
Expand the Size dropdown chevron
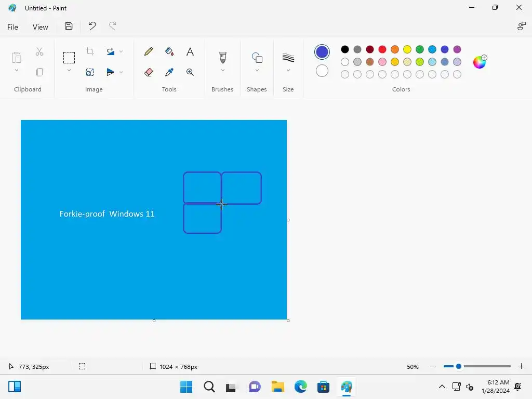(x=288, y=70)
